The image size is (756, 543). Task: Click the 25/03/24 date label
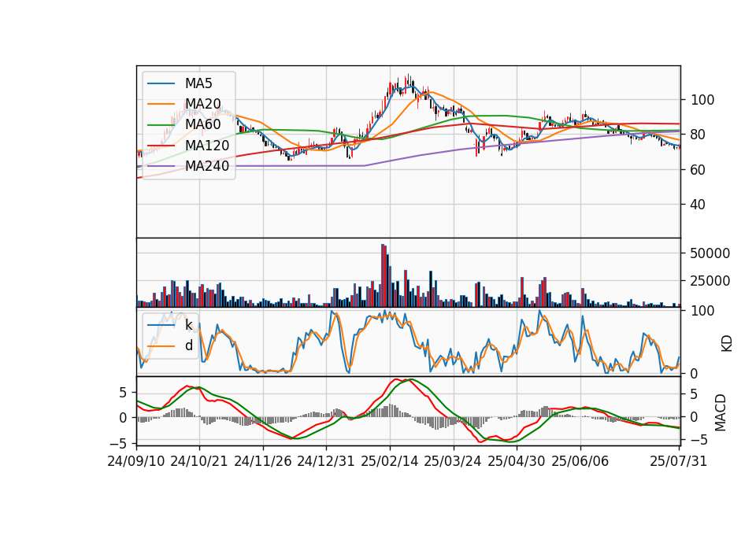[x=453, y=461]
